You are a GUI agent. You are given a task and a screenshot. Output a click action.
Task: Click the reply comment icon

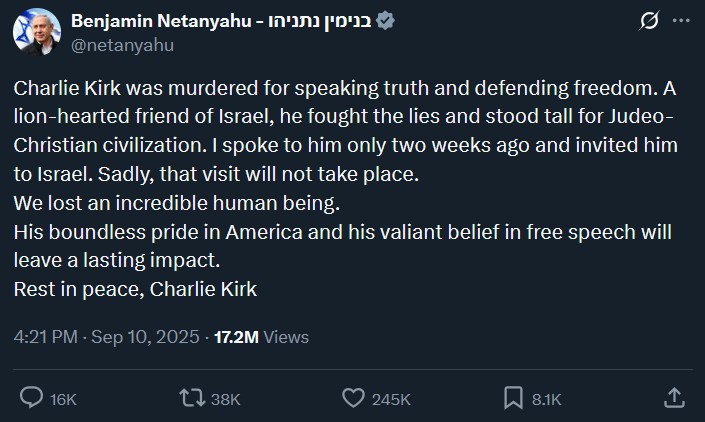[32, 398]
